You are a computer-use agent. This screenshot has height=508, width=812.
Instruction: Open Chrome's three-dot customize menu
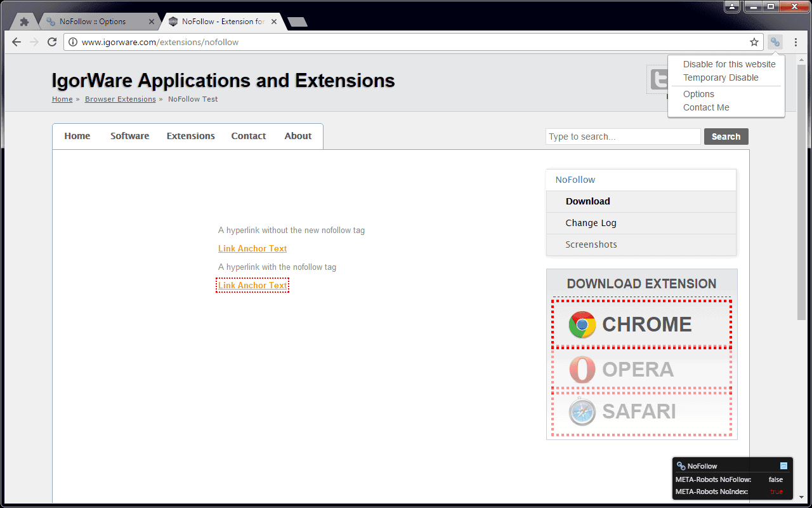pos(796,41)
